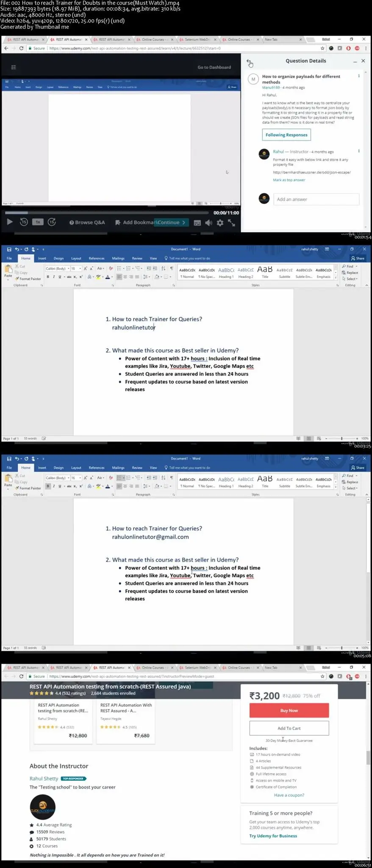Open the bernhardhaeussner json-escape link
372x868 pixels.
click(311, 172)
